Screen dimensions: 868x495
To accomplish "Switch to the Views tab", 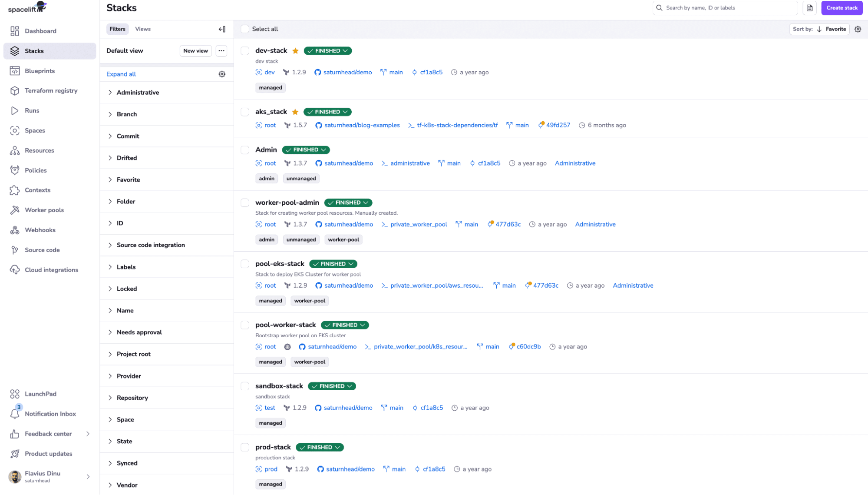I will (x=143, y=29).
